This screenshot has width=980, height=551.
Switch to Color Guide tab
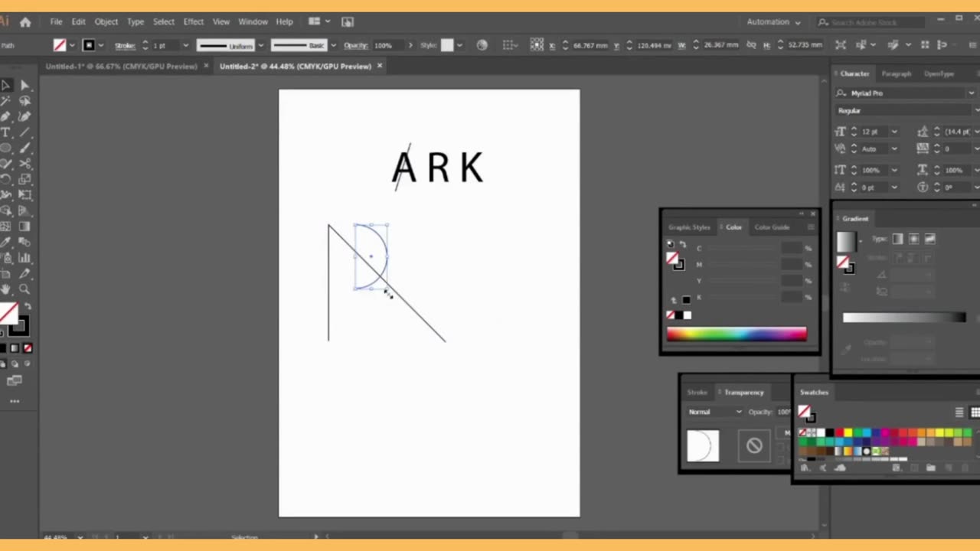772,227
